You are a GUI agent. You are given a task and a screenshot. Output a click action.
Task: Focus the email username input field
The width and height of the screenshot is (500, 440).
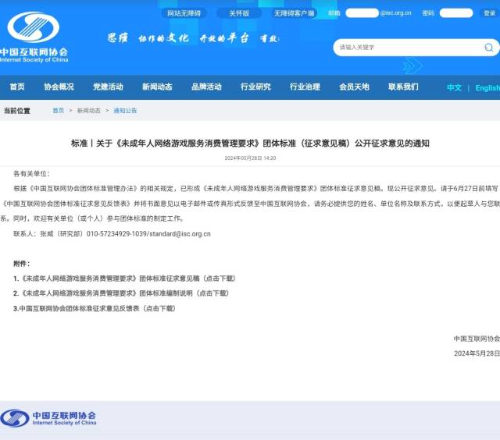[362, 13]
